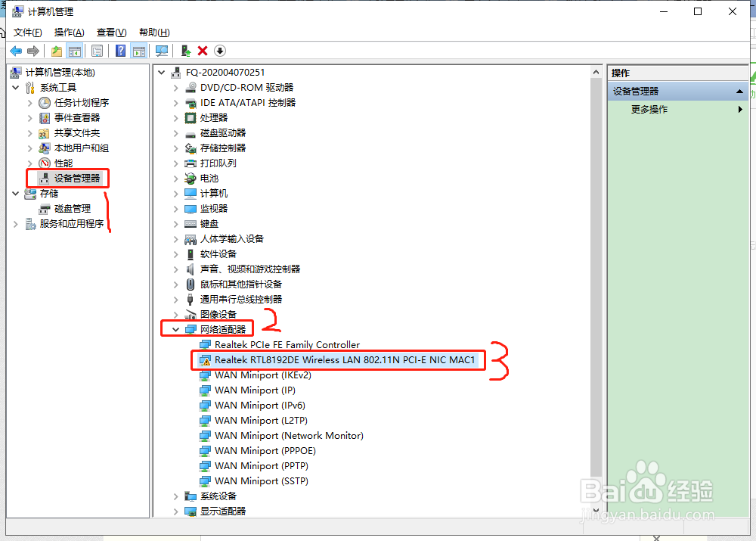Expand the DVD/CD-ROM 驱动器 category
The image size is (756, 541).
click(176, 87)
